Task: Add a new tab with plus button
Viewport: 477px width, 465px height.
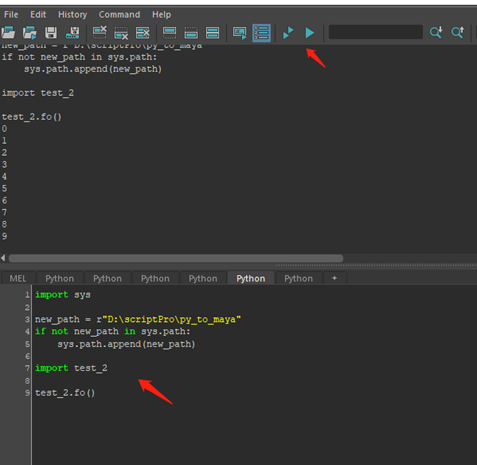Action: click(334, 278)
